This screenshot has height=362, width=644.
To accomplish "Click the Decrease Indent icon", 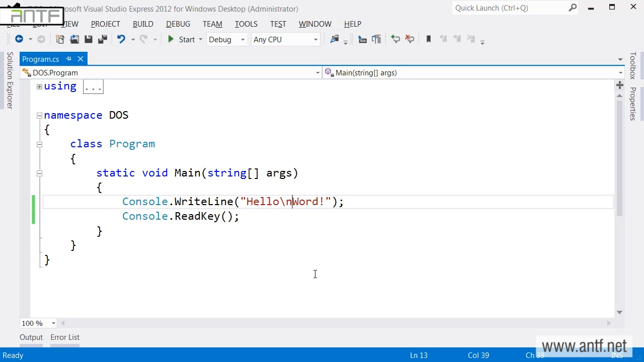I will coord(362,39).
